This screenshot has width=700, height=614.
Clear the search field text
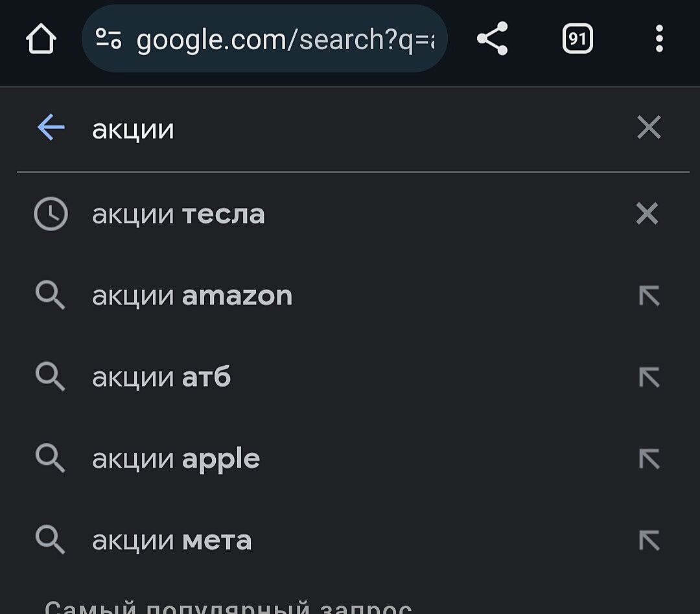pos(649,128)
